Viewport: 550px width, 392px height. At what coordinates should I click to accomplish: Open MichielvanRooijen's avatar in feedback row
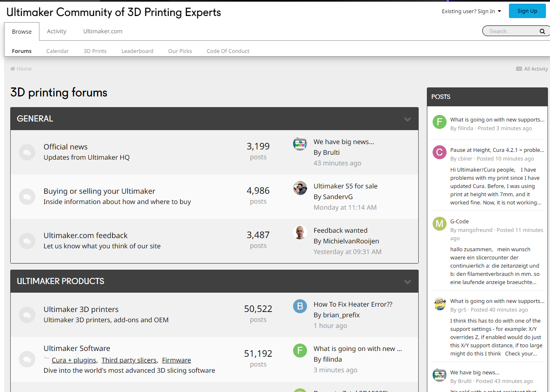click(300, 232)
